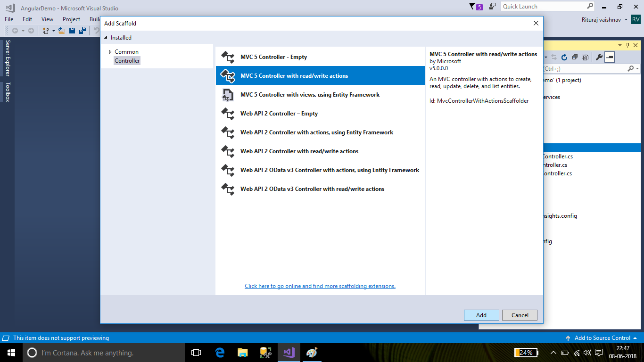This screenshot has height=362, width=644.
Task: Click Solution Explorer Show All Files icon
Action: click(x=585, y=57)
